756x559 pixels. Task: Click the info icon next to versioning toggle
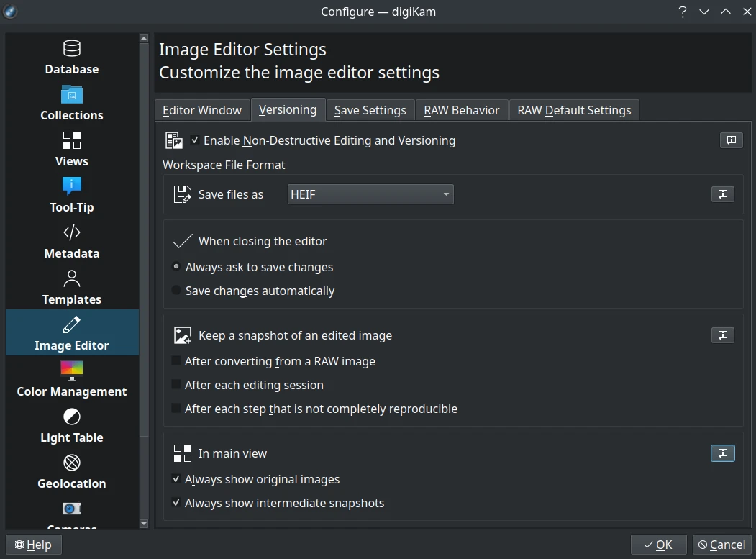(x=731, y=140)
